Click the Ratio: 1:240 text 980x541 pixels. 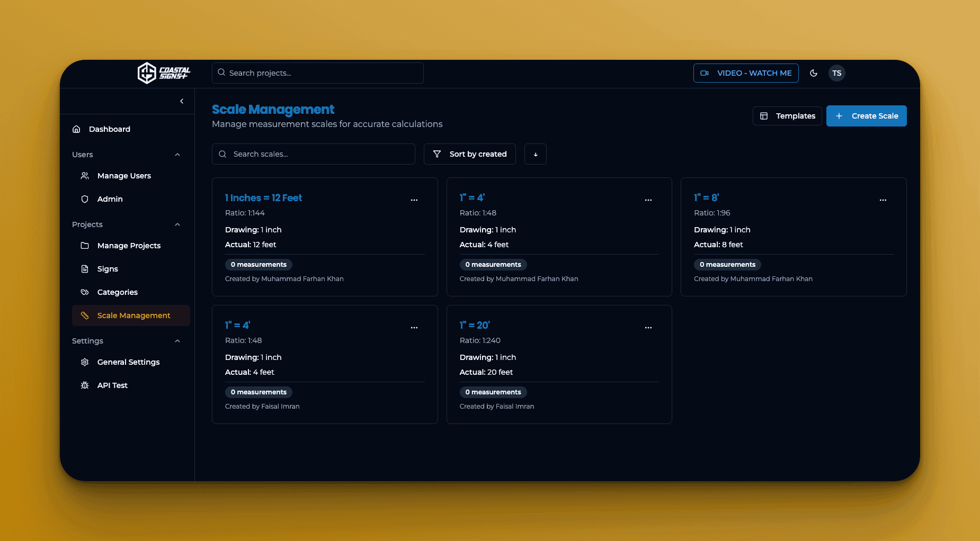coord(480,340)
